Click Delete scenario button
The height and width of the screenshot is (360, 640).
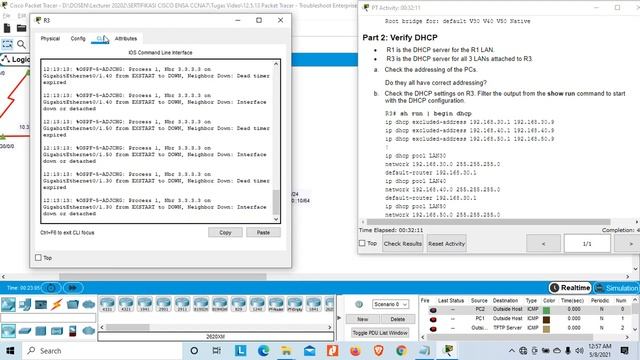[397, 319]
